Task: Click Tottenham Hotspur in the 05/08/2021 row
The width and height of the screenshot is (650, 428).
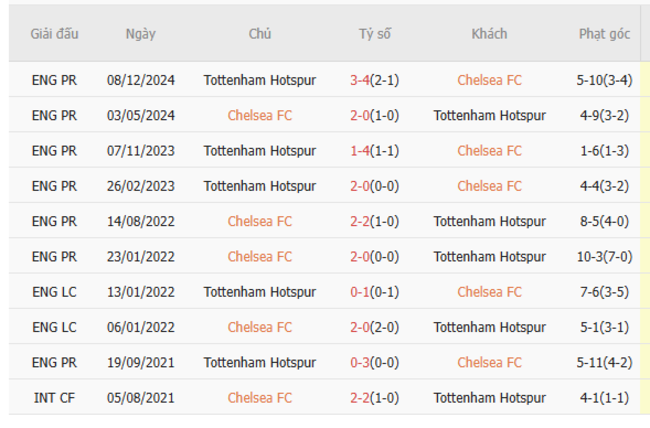Action: 489,397
